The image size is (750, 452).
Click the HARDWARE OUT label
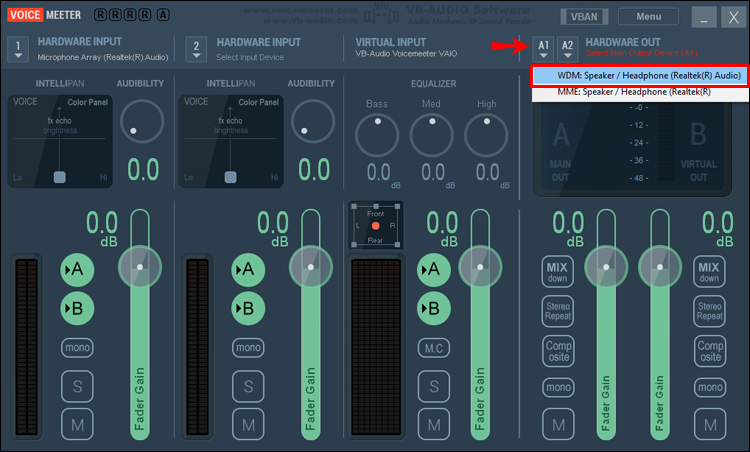coord(623,43)
